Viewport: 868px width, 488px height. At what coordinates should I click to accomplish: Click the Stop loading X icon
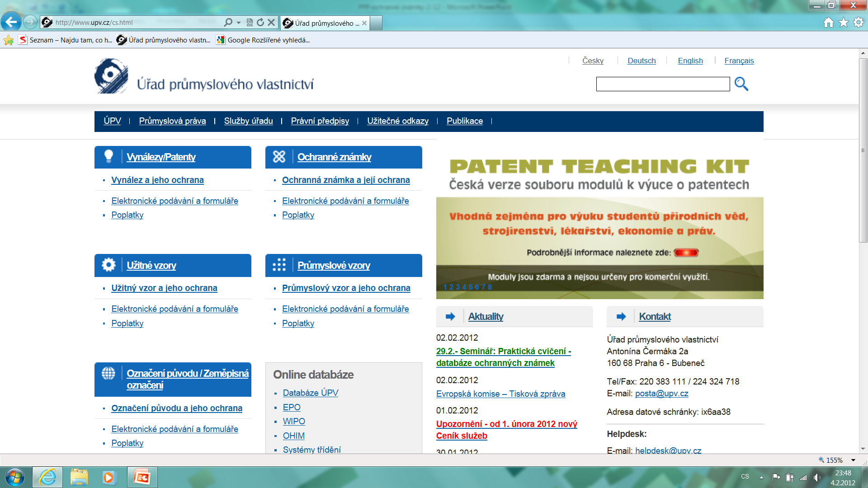pyautogui.click(x=271, y=22)
